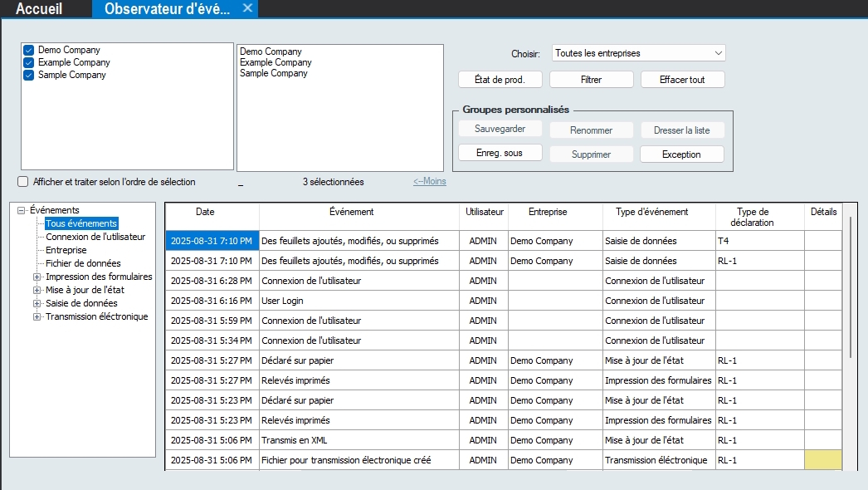The image size is (868, 490).
Task: Click the <--Moins link
Action: (x=429, y=182)
